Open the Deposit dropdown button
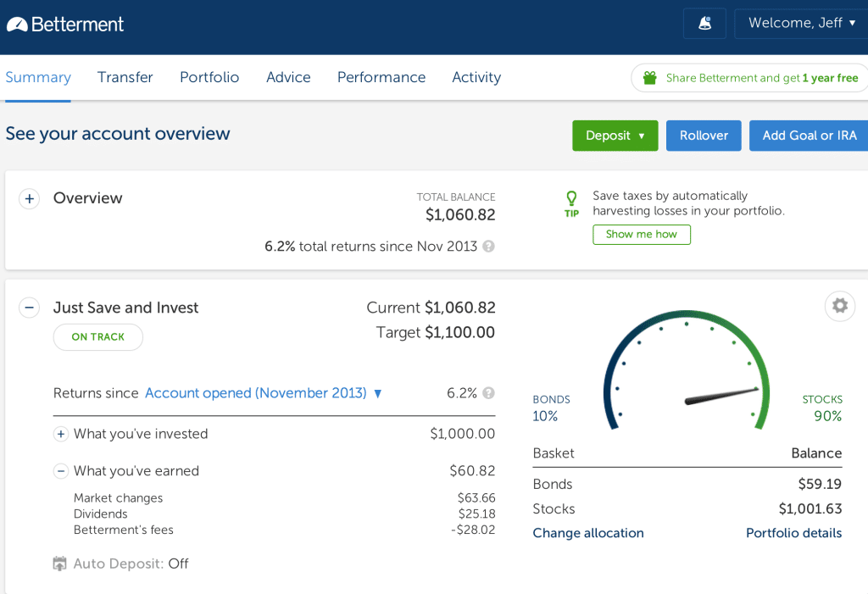The width and height of the screenshot is (868, 594). tap(615, 136)
